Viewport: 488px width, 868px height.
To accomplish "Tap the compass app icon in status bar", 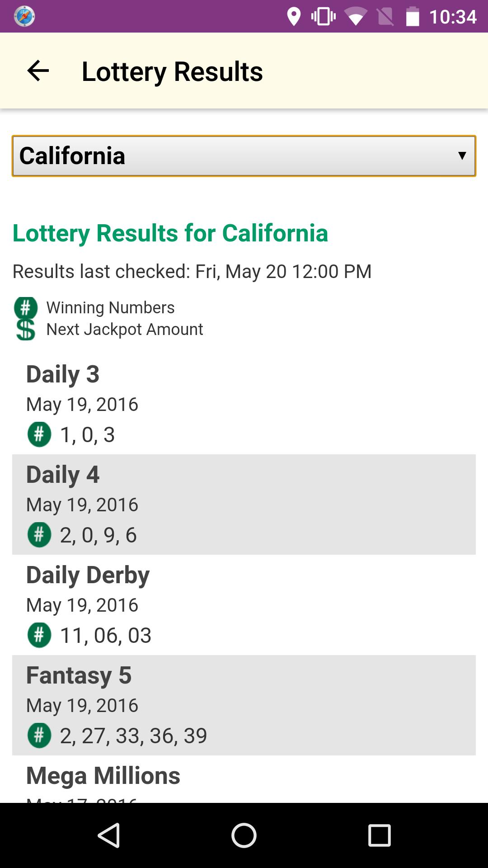I will click(24, 16).
